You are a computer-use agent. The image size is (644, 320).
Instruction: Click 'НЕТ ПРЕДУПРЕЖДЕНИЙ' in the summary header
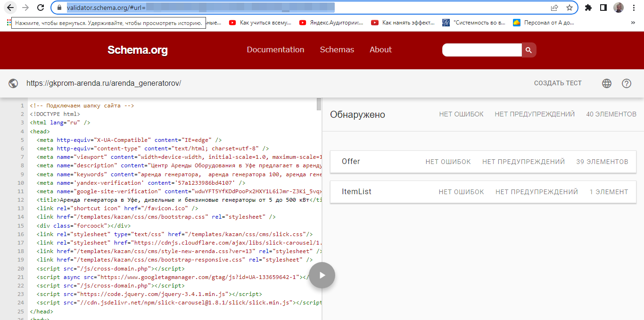click(535, 114)
